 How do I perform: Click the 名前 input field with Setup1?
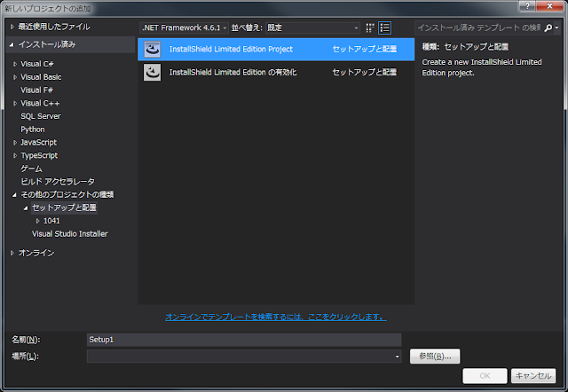(x=244, y=340)
